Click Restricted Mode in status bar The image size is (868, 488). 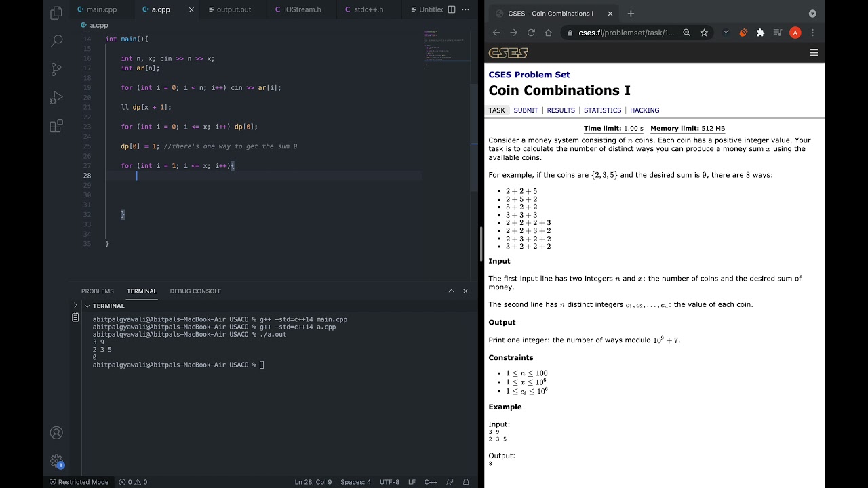coord(78,482)
